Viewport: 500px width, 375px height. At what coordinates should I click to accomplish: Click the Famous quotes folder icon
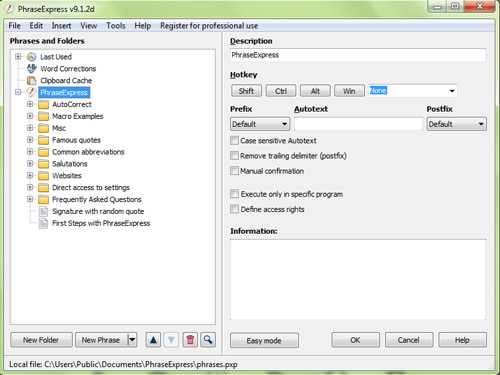(43, 140)
